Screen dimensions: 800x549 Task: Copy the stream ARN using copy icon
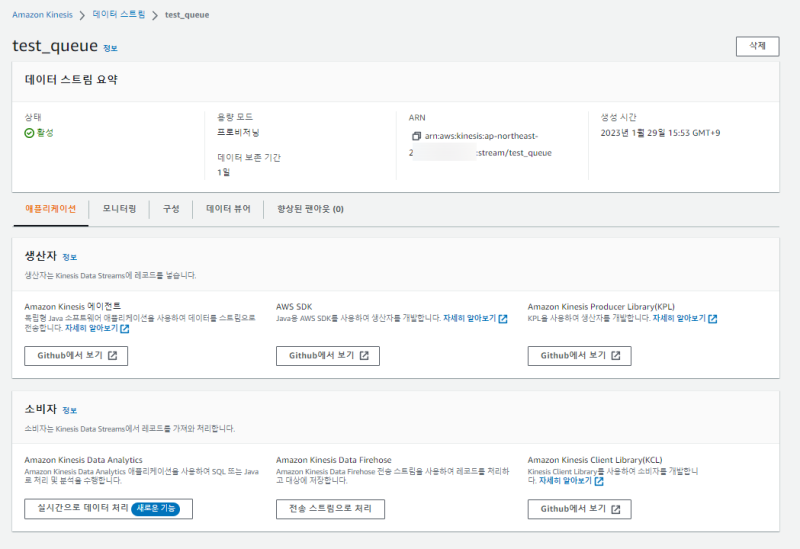416,136
